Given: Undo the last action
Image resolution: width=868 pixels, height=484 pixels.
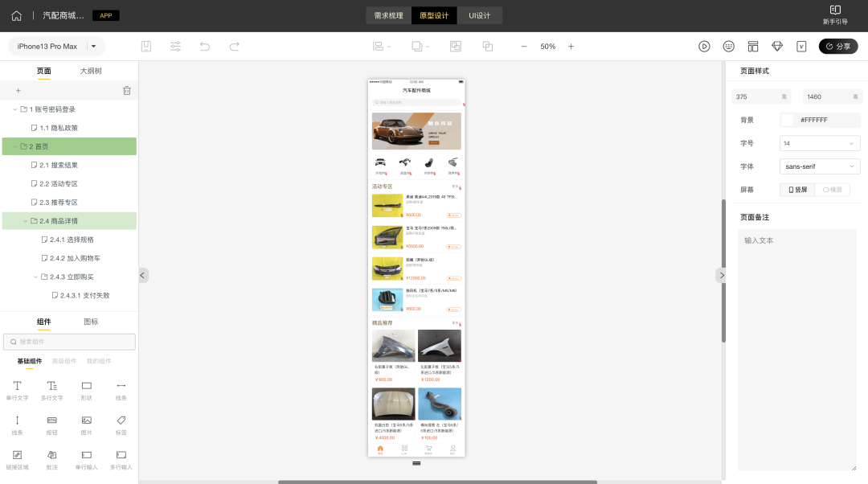Looking at the screenshot, I should pos(205,47).
